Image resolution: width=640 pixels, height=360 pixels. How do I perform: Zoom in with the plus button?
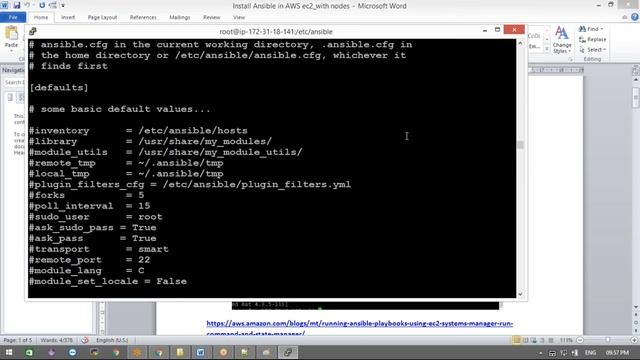click(634, 340)
